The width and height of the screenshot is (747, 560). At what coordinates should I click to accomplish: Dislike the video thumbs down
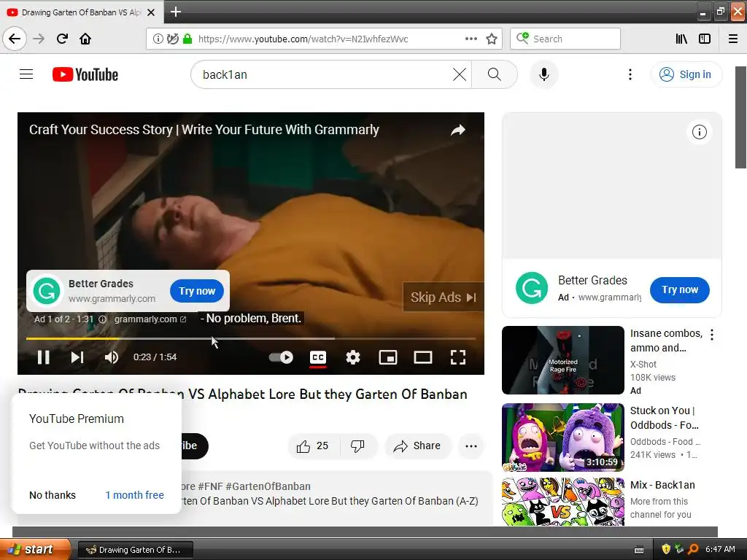[357, 446]
